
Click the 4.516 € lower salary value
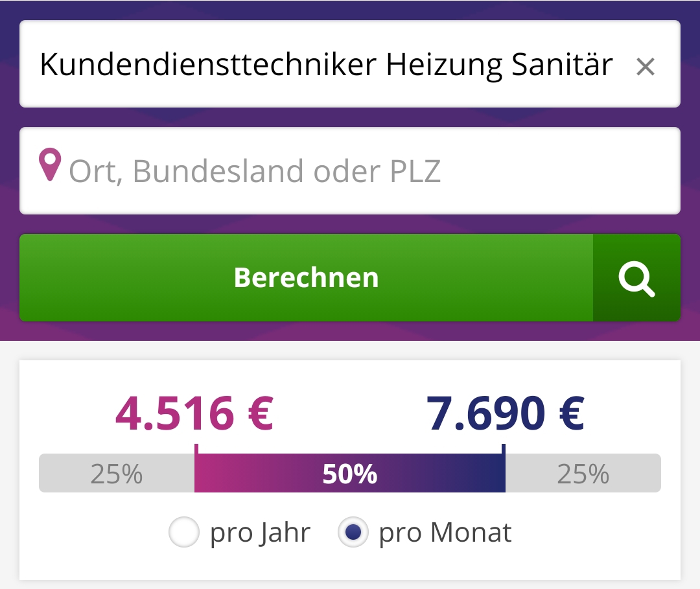194,413
